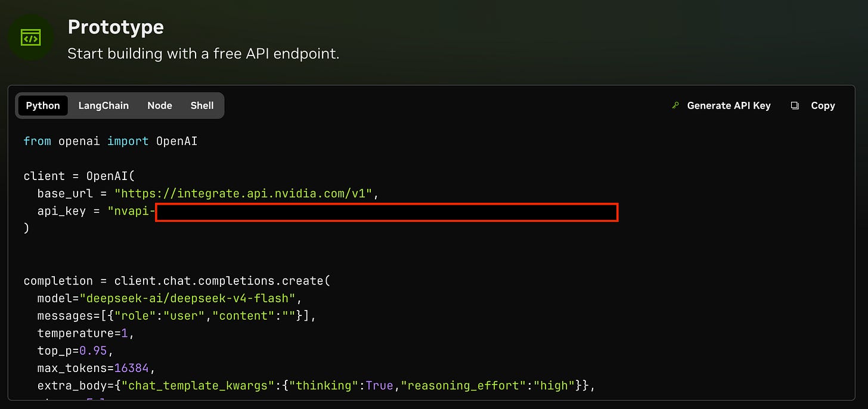
Task: Click the api_key "nvapi-" text
Action: point(132,211)
